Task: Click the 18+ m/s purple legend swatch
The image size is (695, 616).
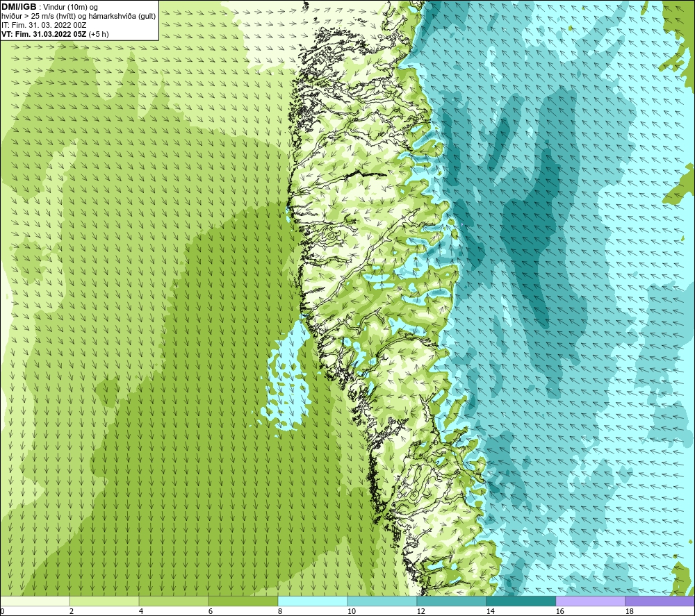Action: (660, 601)
